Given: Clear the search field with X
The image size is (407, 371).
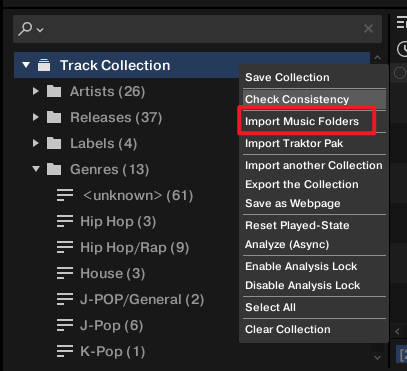Looking at the screenshot, I should tap(368, 29).
